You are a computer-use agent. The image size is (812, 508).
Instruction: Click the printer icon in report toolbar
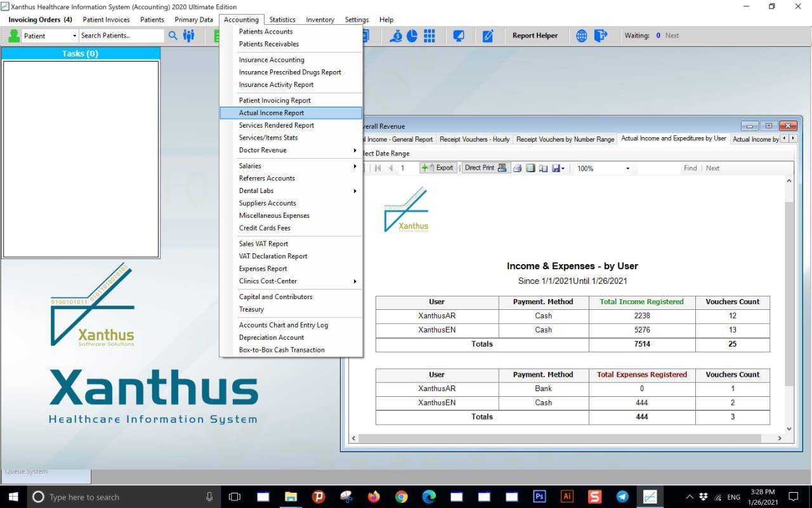pyautogui.click(x=517, y=168)
